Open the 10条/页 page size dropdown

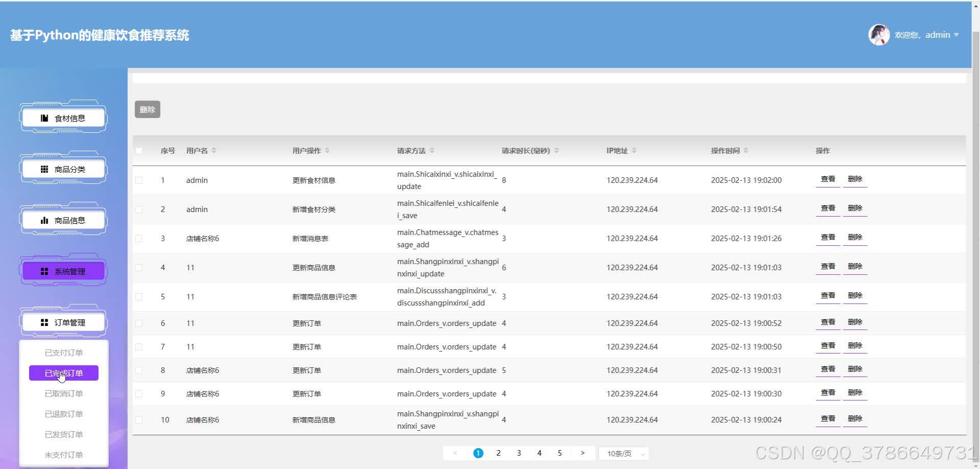click(624, 454)
